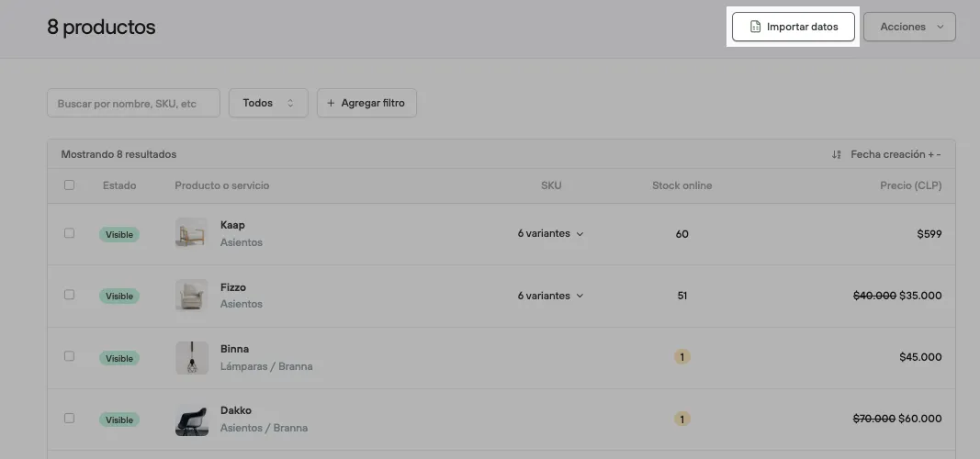Click the sort icon beside Fecha creación
980x459 pixels.
coord(836,154)
